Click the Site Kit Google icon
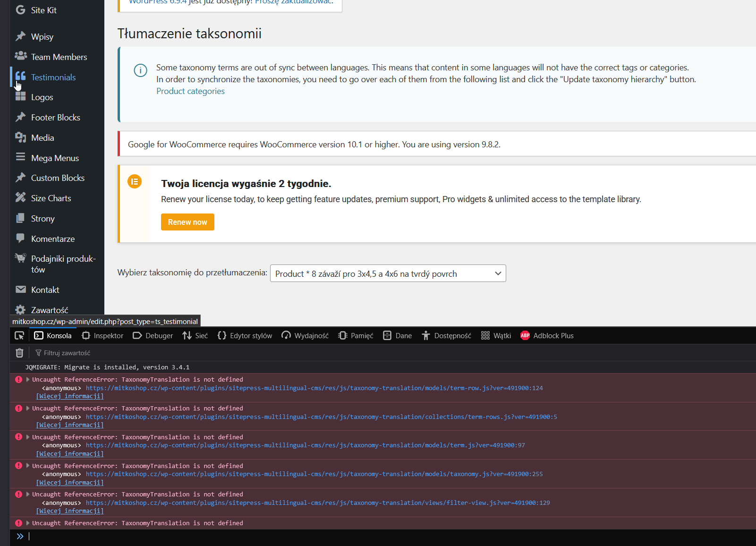The image size is (756, 546). click(20, 10)
